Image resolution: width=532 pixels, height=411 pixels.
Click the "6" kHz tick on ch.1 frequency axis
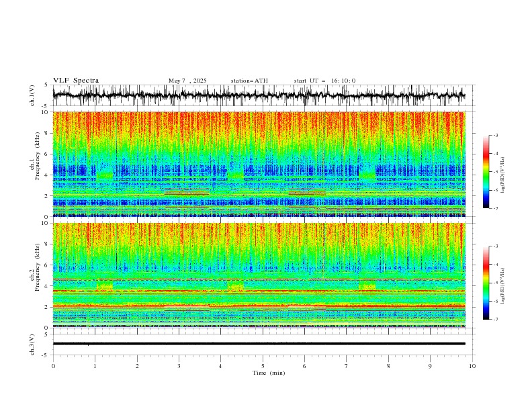coord(46,154)
